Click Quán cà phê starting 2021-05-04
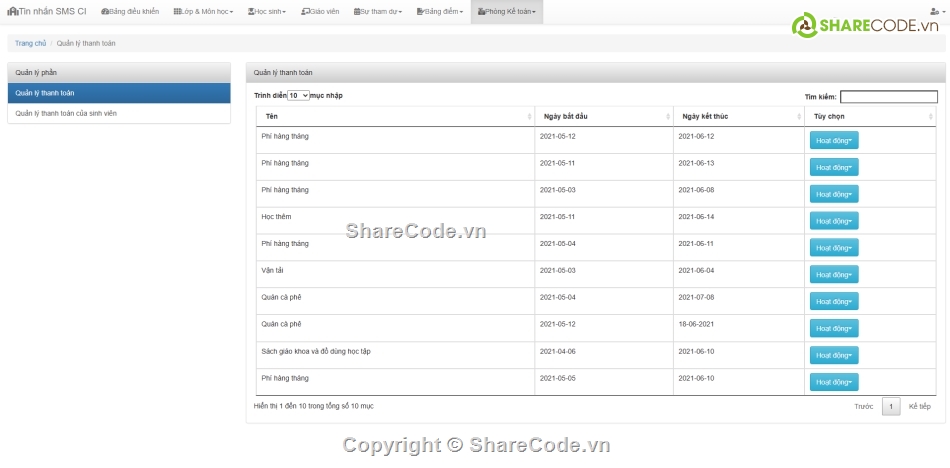This screenshot has height=468, width=950. tap(281, 297)
